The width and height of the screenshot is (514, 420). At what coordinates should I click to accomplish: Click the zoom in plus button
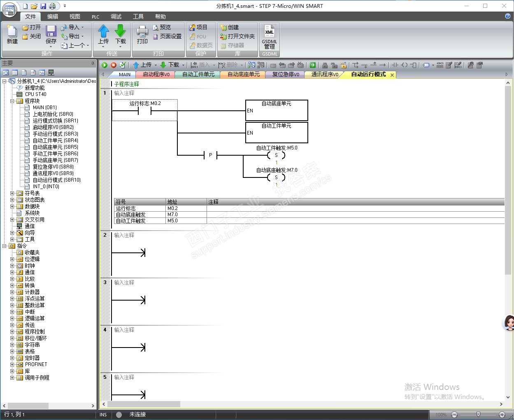click(502, 415)
